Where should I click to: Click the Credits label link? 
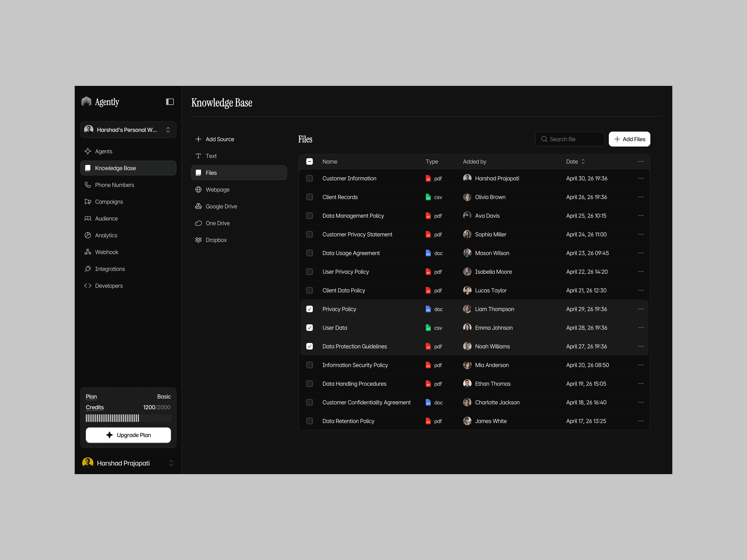click(x=95, y=407)
